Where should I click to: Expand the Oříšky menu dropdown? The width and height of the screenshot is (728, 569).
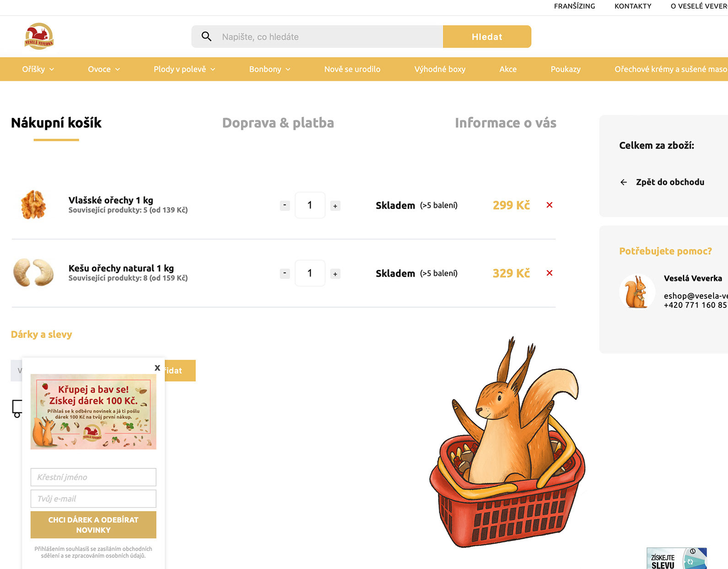pos(38,69)
